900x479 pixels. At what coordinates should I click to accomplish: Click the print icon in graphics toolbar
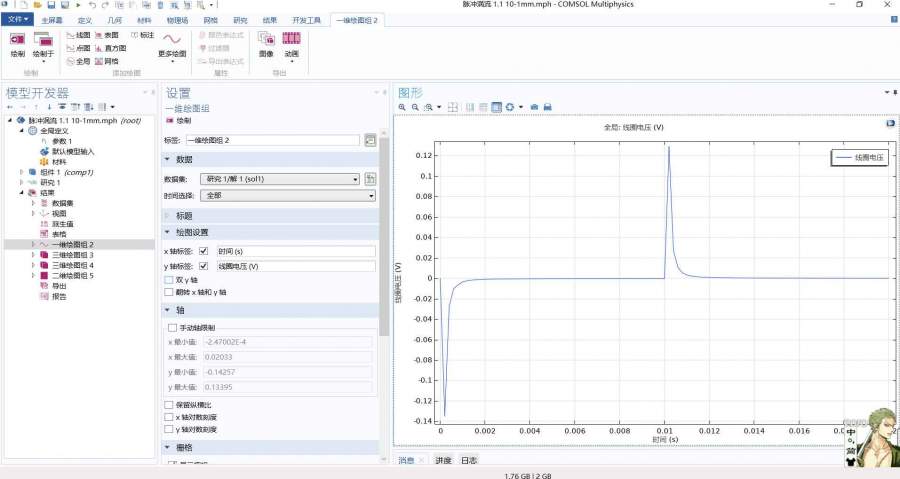pos(549,107)
